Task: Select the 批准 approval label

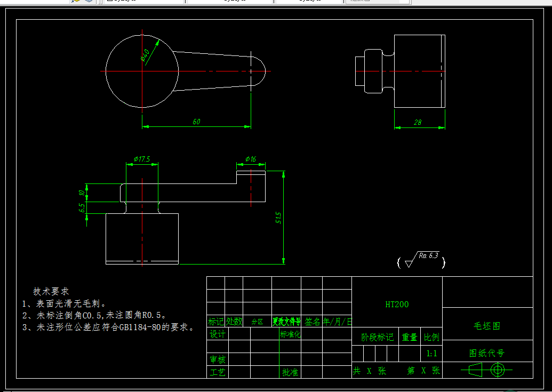Action: [x=290, y=372]
